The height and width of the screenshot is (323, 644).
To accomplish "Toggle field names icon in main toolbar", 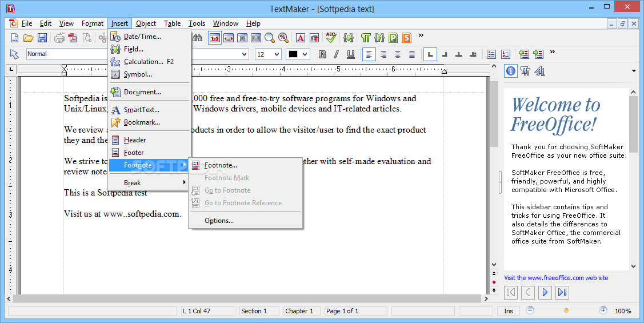I will point(349,38).
